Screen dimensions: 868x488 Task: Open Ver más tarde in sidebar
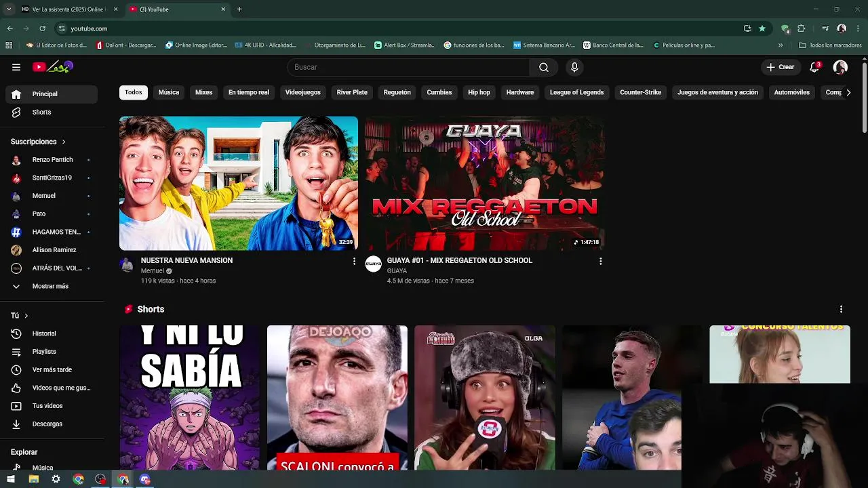point(52,369)
